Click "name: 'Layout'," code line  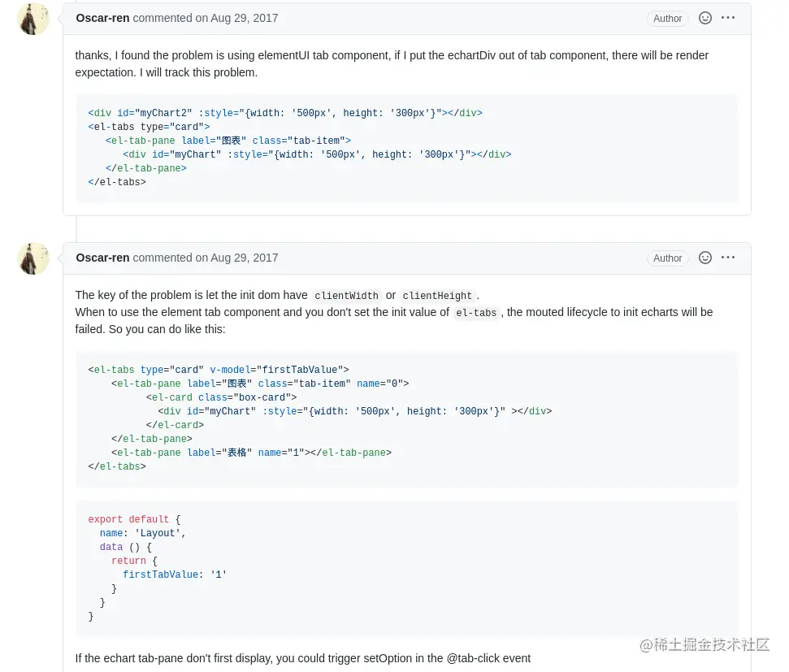tap(142, 533)
